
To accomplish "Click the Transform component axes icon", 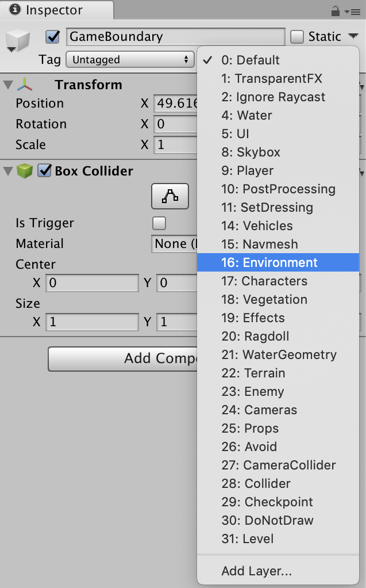I will point(25,85).
